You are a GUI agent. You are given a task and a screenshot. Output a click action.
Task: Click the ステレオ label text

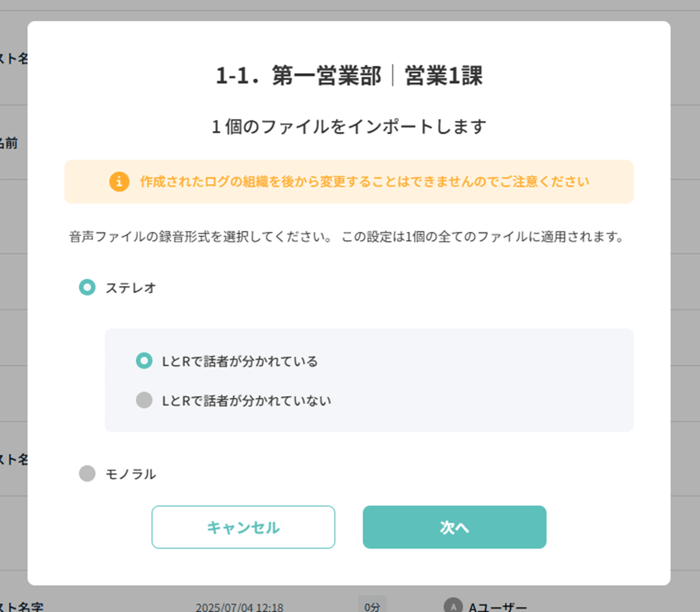click(131, 288)
